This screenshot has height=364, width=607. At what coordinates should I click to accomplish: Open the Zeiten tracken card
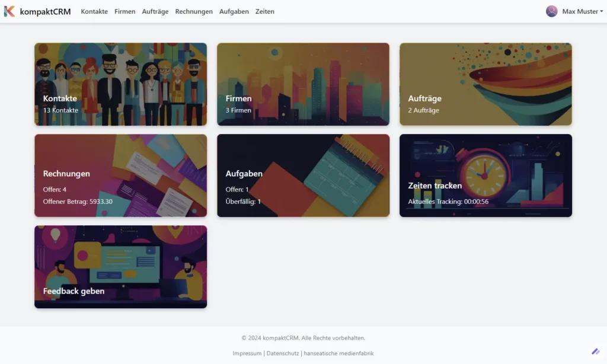(486, 175)
